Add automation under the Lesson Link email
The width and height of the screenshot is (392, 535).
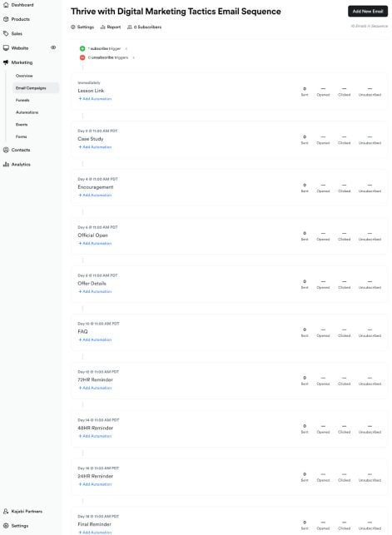[x=95, y=99]
